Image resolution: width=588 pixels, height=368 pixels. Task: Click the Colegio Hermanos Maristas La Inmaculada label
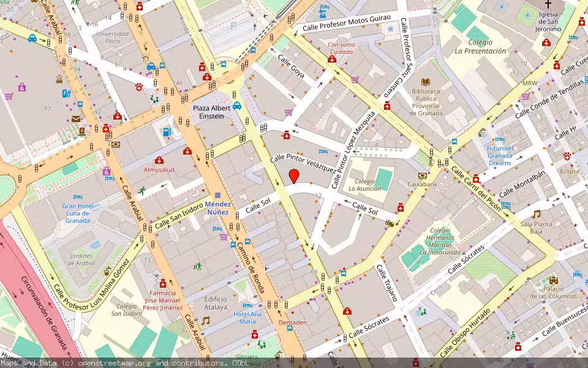[440, 241]
